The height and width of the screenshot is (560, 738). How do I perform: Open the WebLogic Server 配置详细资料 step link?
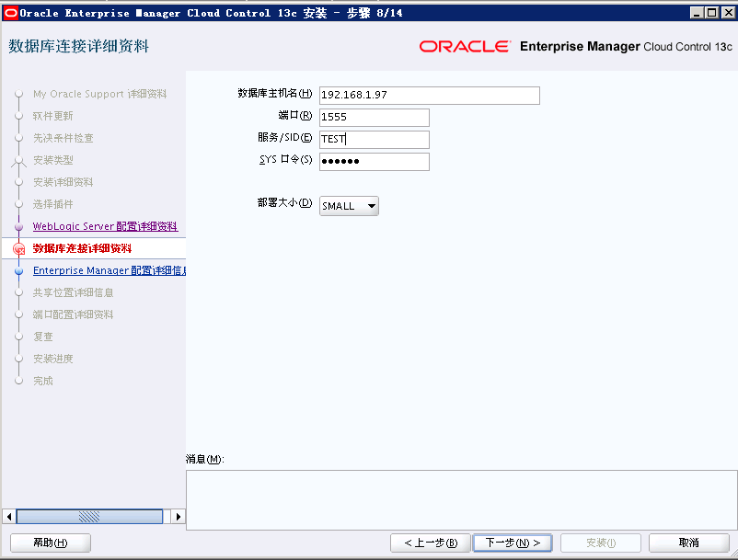coord(105,226)
